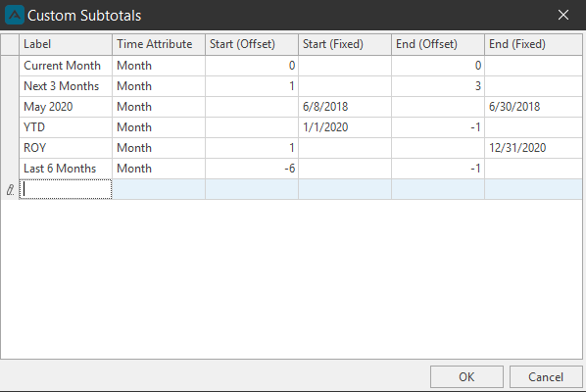
Task: Click empty Start (Fixed) cell in new row
Action: pos(345,189)
